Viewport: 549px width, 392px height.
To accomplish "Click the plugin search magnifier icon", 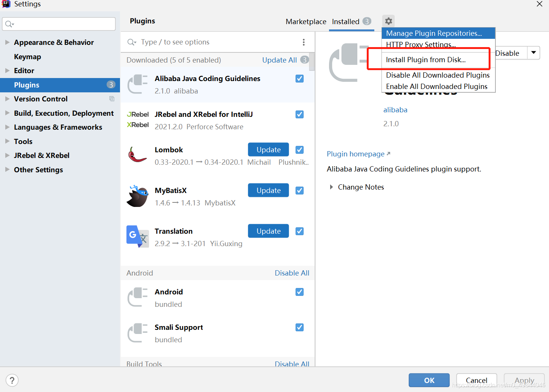I will [x=131, y=42].
